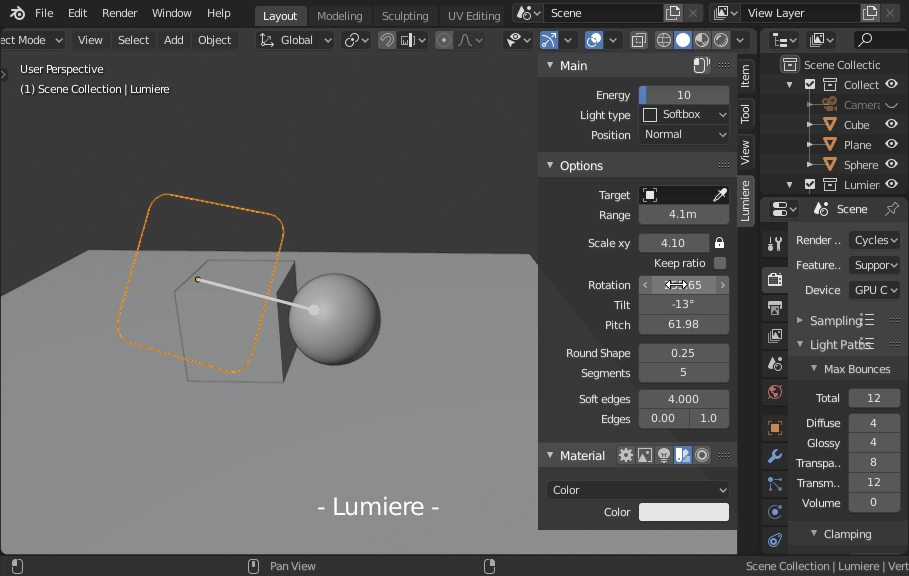Screen dimensions: 909x576
Task: Open the Modifier wrench properties tab
Action: pyautogui.click(x=775, y=456)
